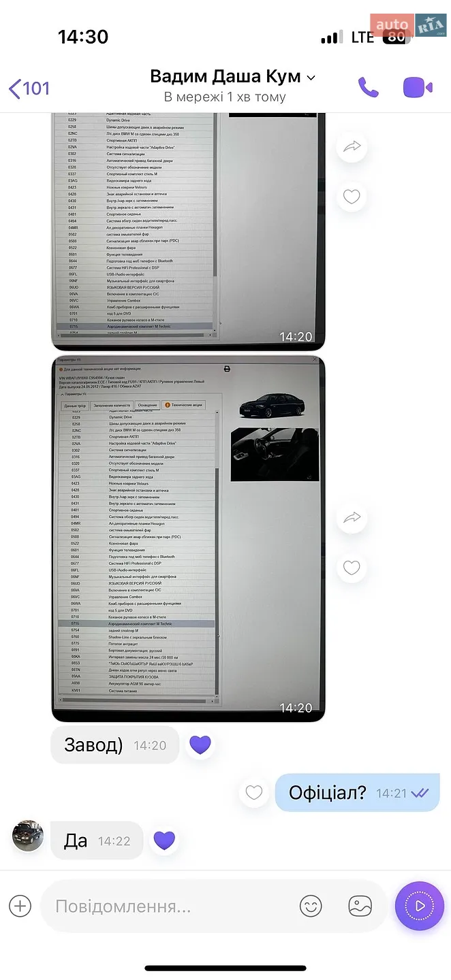Start a video call with the contact
The width and height of the screenshot is (451, 980).
pos(418,87)
